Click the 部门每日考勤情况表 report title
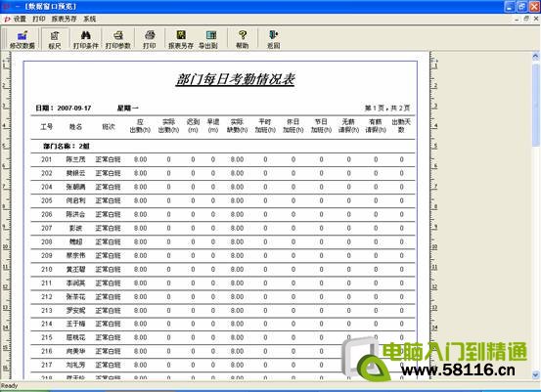This screenshot has height=392, width=541. click(235, 79)
